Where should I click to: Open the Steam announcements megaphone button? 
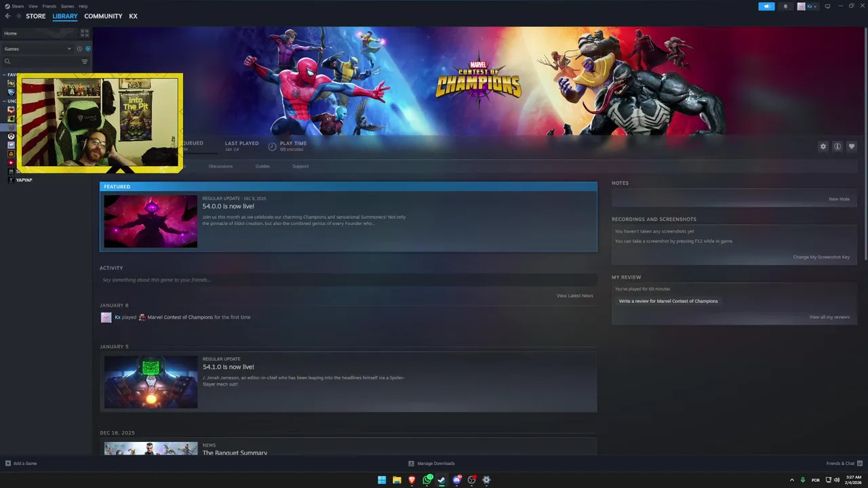click(766, 6)
